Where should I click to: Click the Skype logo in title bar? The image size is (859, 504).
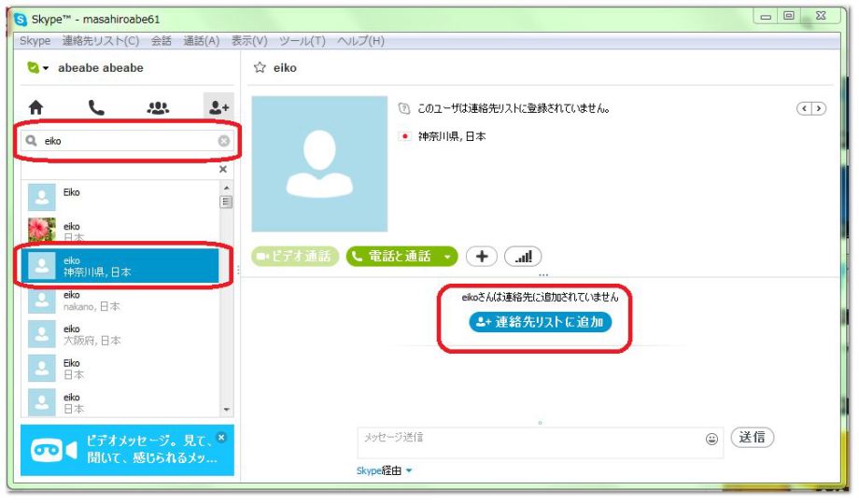tap(21, 20)
